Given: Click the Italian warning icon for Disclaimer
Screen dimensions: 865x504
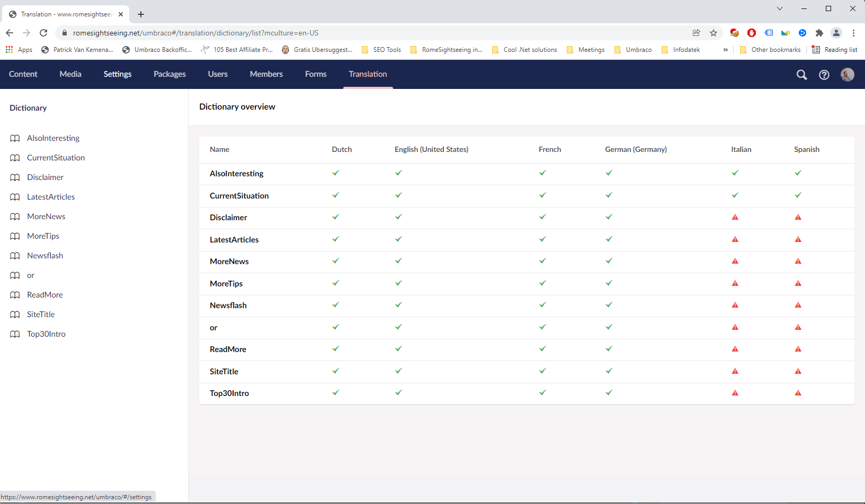Looking at the screenshot, I should point(735,217).
